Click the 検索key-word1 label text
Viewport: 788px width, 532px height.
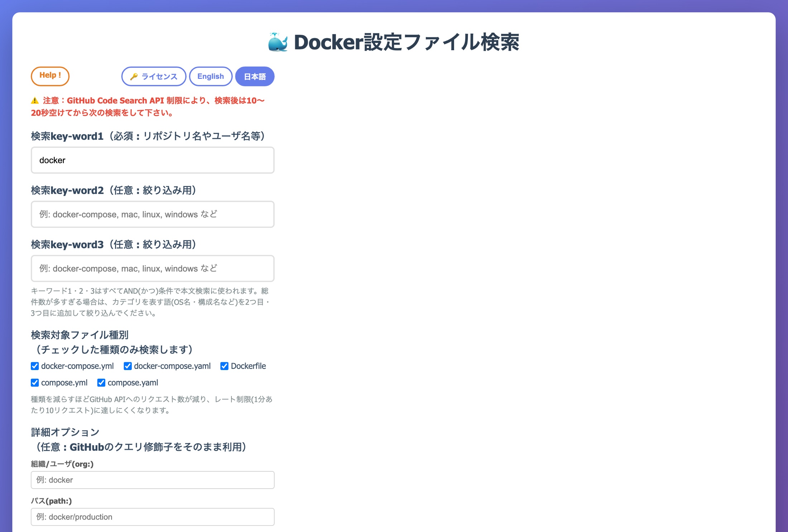pyautogui.click(x=148, y=136)
